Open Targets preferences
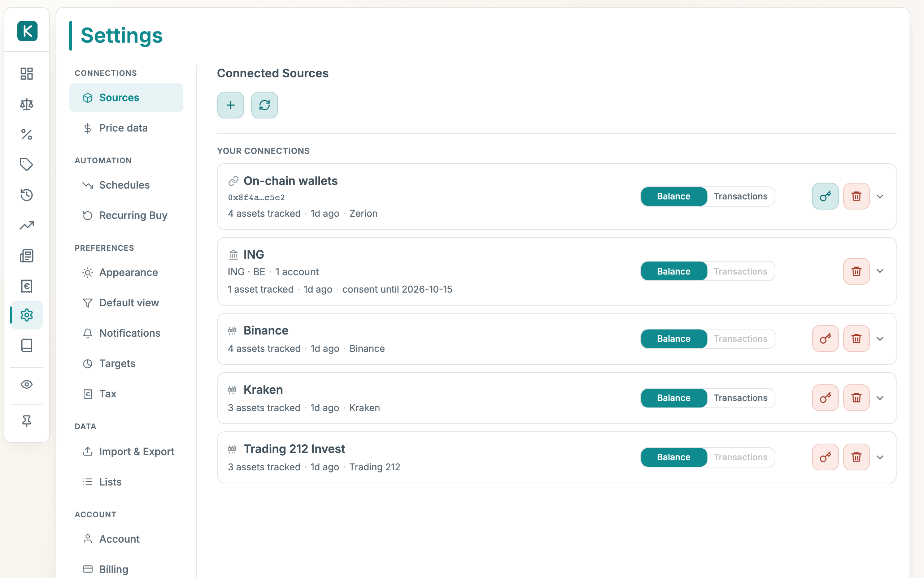 coord(126,363)
